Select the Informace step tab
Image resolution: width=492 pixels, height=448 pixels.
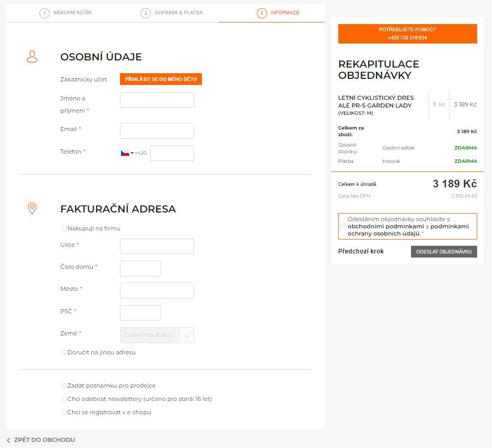coord(278,13)
